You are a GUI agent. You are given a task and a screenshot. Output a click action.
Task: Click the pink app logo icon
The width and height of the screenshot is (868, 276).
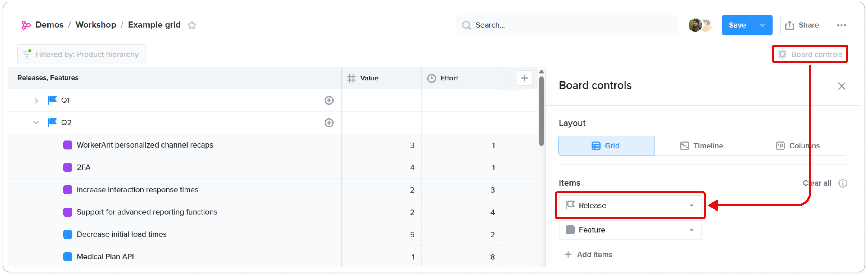pos(26,25)
